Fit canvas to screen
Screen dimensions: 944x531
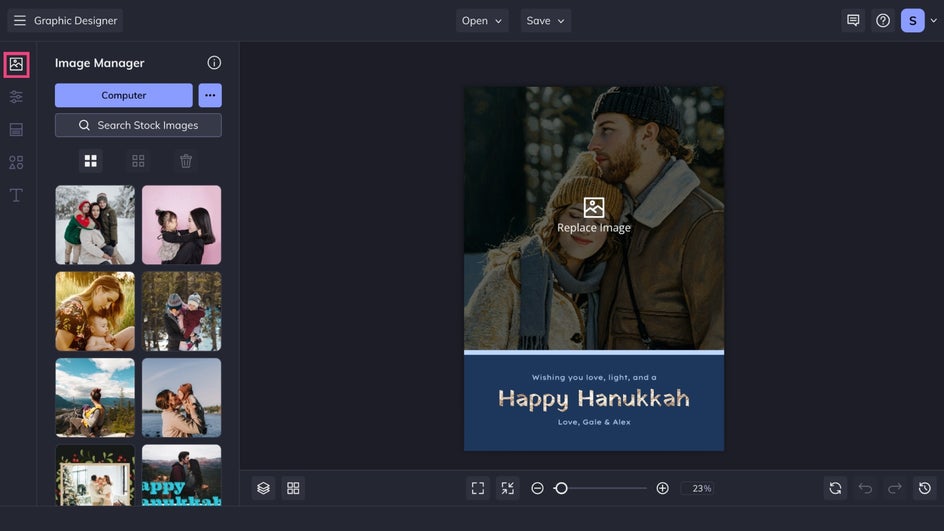coord(478,488)
